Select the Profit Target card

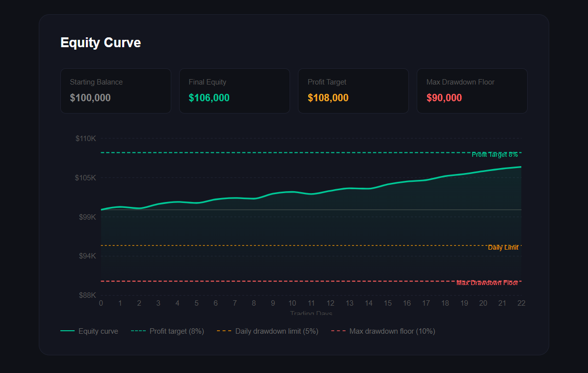(353, 91)
